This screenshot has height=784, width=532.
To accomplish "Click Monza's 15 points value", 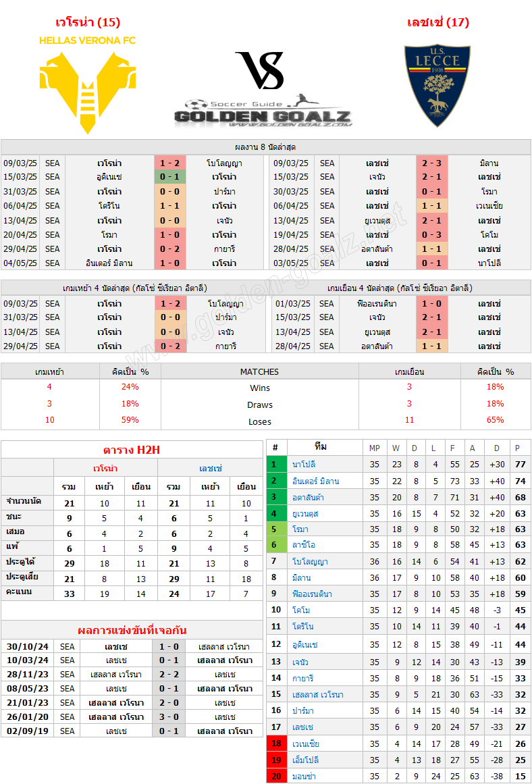I will click(x=520, y=776).
